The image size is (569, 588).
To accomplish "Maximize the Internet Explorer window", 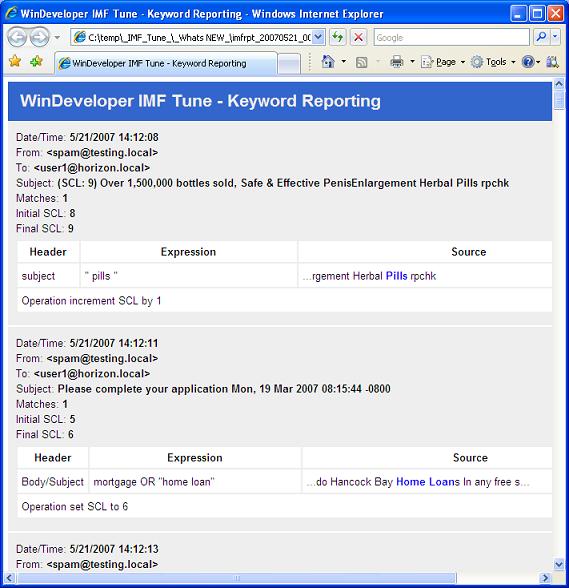I will [x=537, y=14].
